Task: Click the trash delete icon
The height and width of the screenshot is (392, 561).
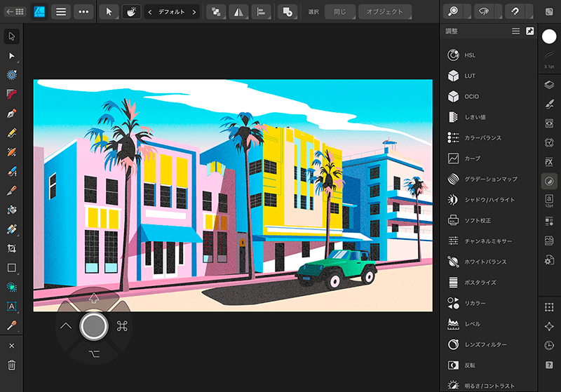Action: pos(11,365)
